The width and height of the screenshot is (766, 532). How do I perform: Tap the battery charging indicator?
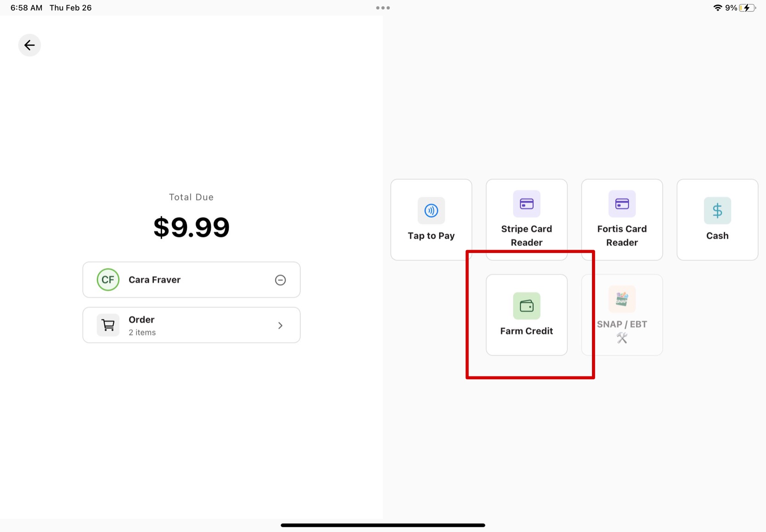pos(747,8)
